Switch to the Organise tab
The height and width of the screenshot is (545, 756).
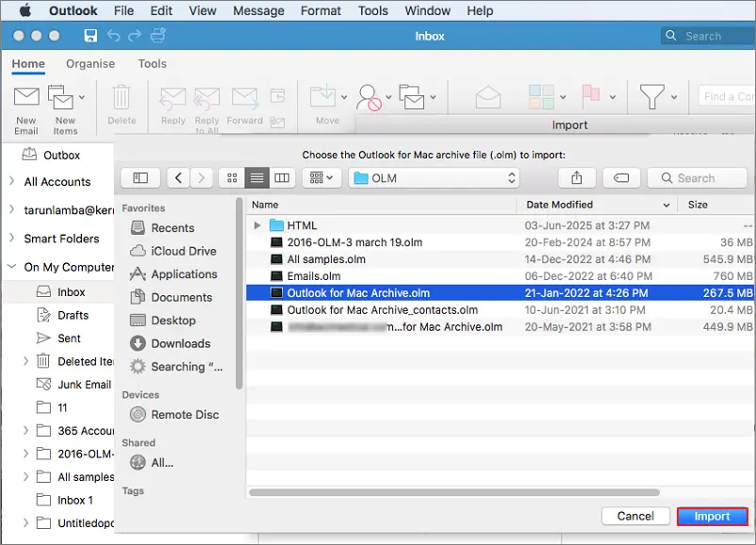click(90, 64)
